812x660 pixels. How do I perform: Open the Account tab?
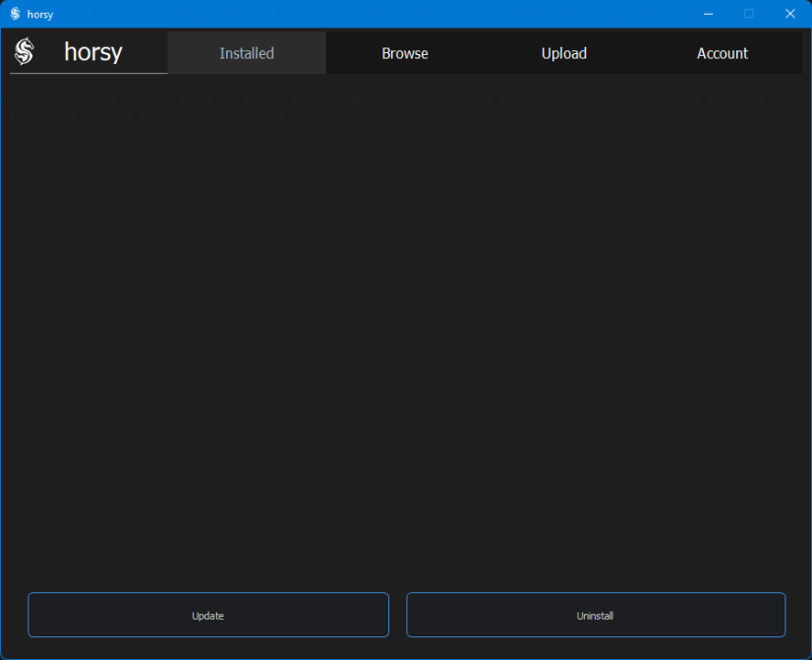click(x=723, y=53)
